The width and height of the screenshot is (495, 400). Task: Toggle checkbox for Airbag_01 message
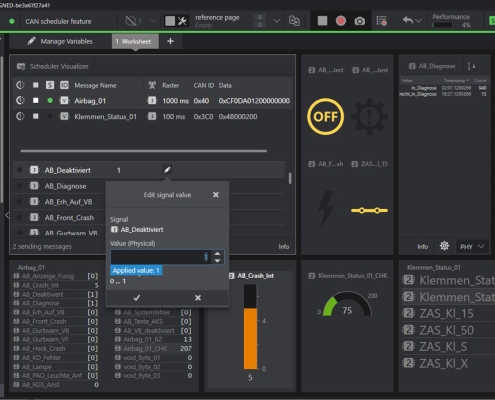pyautogui.click(x=36, y=100)
